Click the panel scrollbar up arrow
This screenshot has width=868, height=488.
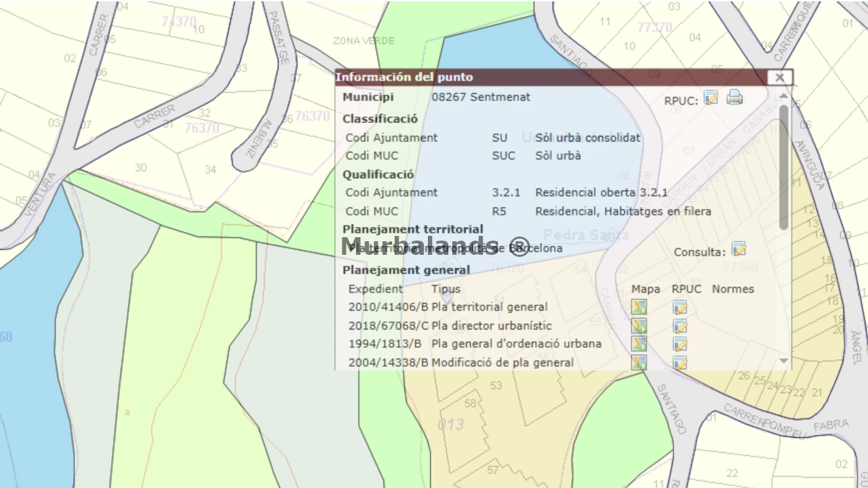click(x=784, y=96)
